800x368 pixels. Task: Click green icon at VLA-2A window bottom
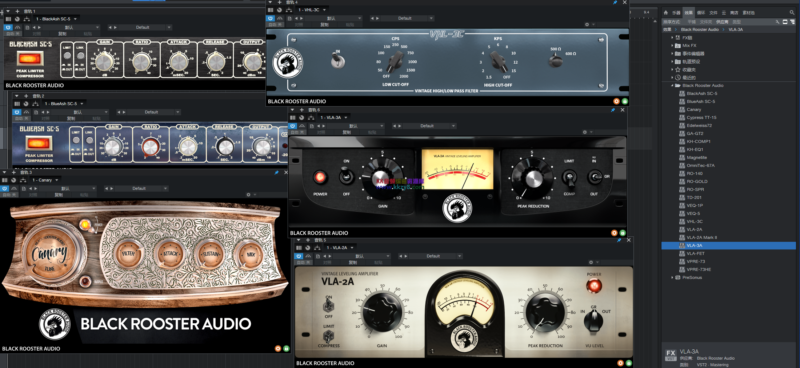[629, 363]
